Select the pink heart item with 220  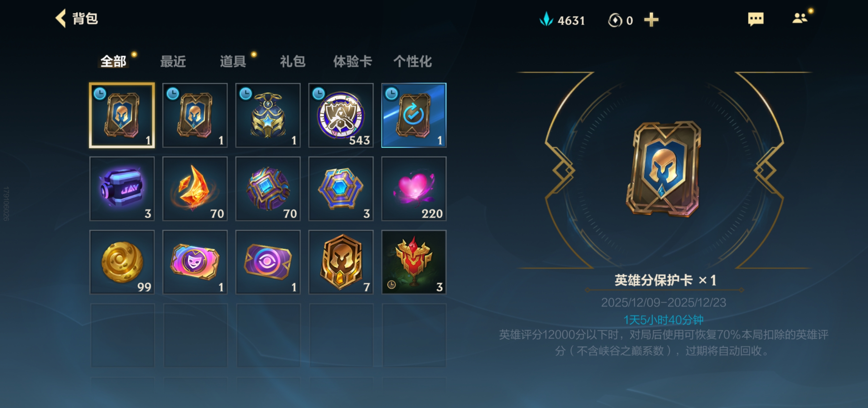point(414,188)
